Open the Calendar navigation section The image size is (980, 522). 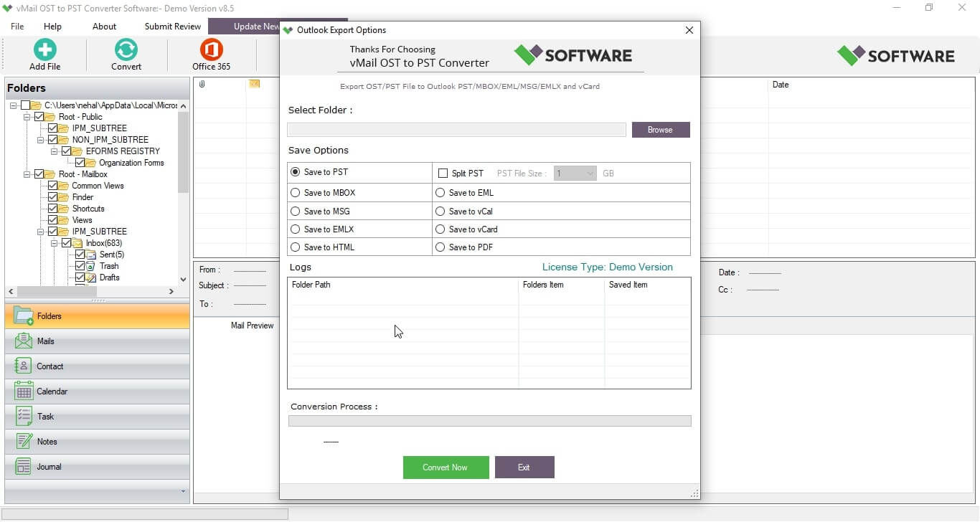tap(98, 391)
